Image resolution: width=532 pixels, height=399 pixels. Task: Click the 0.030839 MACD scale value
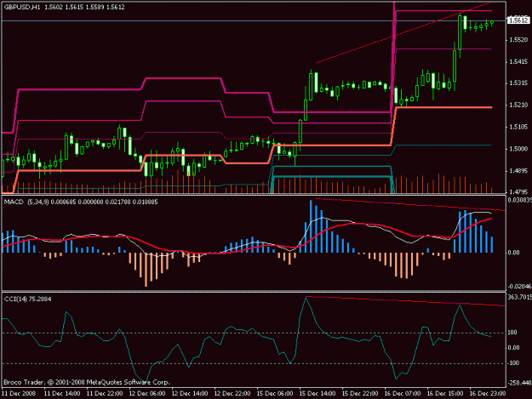tap(519, 200)
